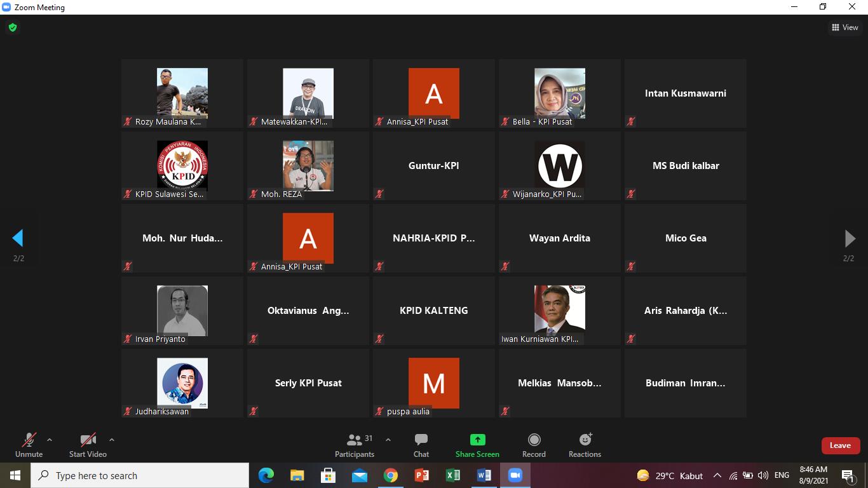Go to previous page of participants
Screen dimensions: 868x488
(x=18, y=238)
